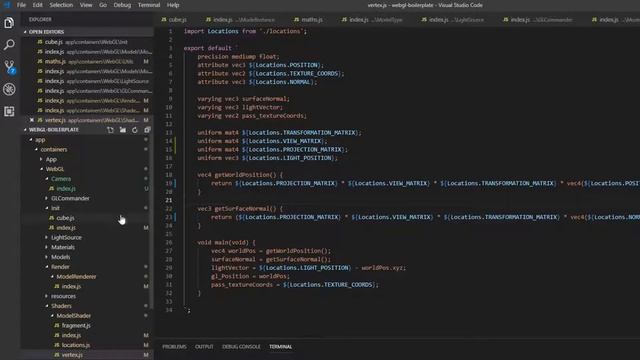This screenshot has height=360, width=640.
Task: Open the Help menu
Action: [x=173, y=5]
